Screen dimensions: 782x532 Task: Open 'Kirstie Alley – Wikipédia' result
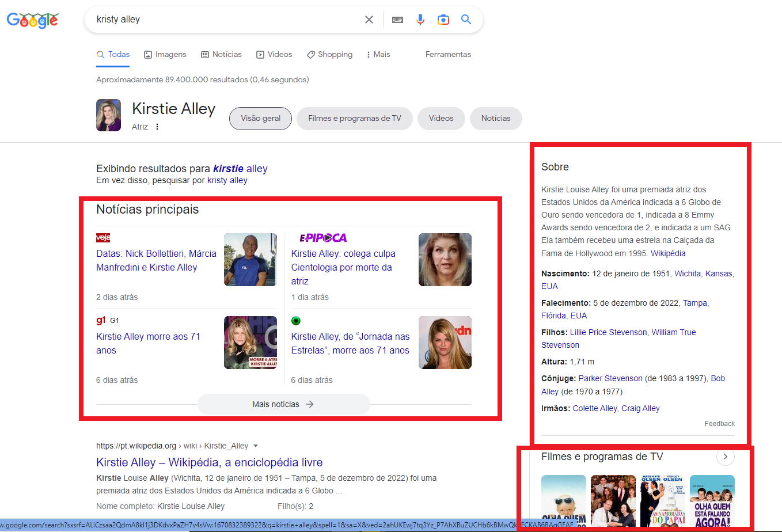210,462
